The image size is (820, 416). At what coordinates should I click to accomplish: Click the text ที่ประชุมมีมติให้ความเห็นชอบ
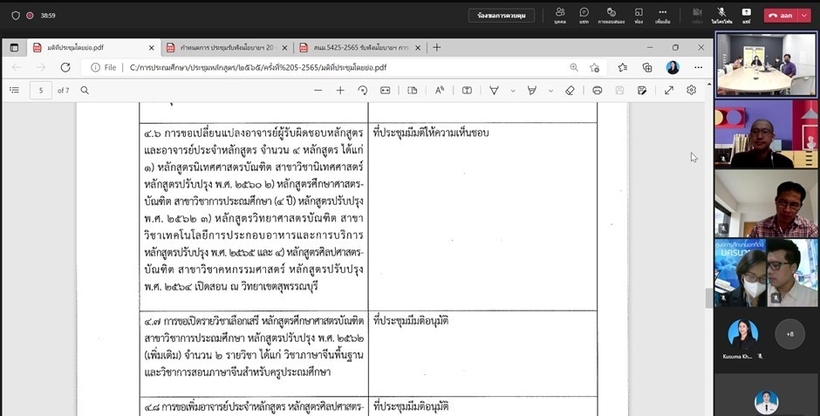pyautogui.click(x=431, y=133)
